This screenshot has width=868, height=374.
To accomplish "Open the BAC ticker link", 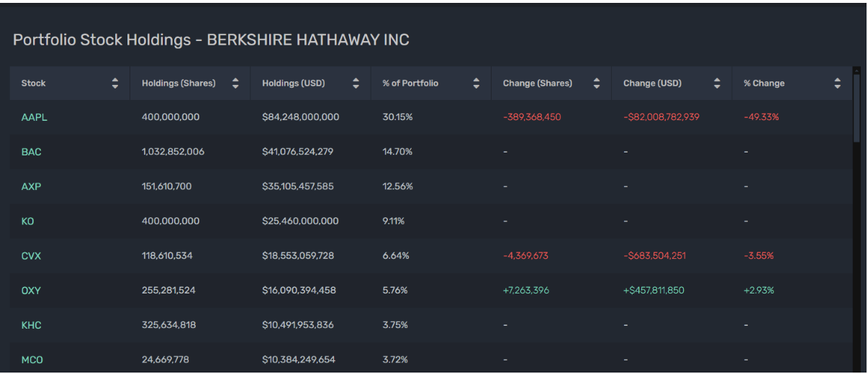I will click(x=31, y=152).
